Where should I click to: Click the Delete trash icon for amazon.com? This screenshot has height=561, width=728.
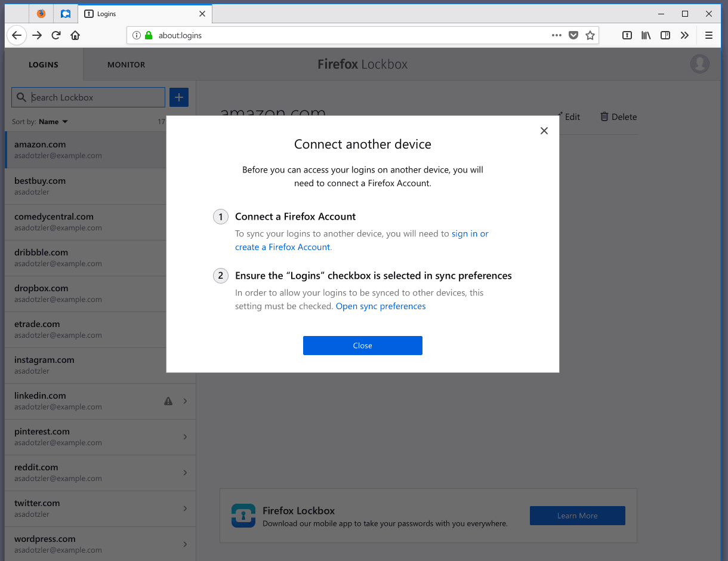pyautogui.click(x=603, y=117)
